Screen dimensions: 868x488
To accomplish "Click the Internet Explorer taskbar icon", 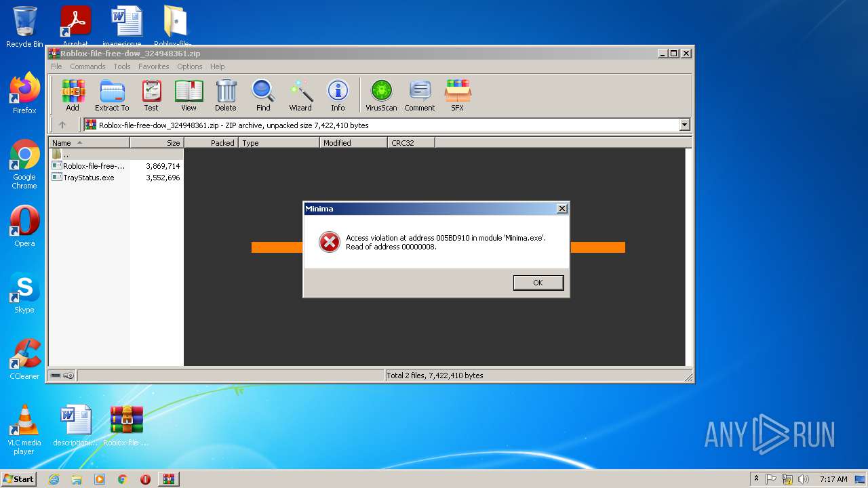I will [54, 479].
